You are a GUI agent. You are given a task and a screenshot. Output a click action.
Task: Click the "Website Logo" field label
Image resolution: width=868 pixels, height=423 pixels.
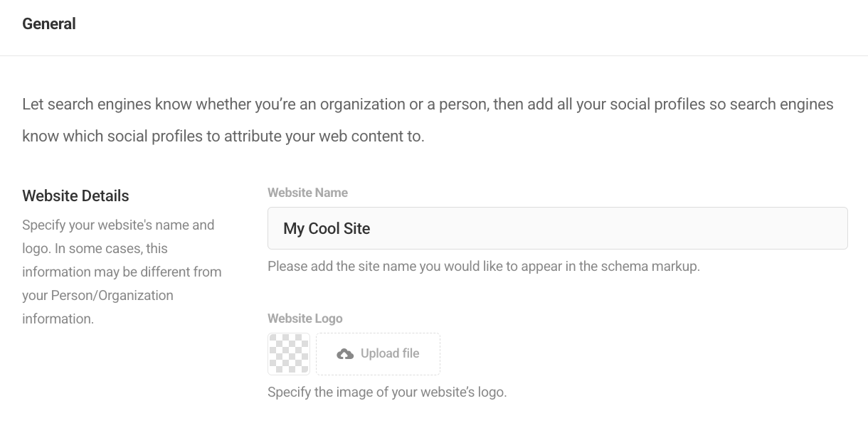pyautogui.click(x=305, y=318)
